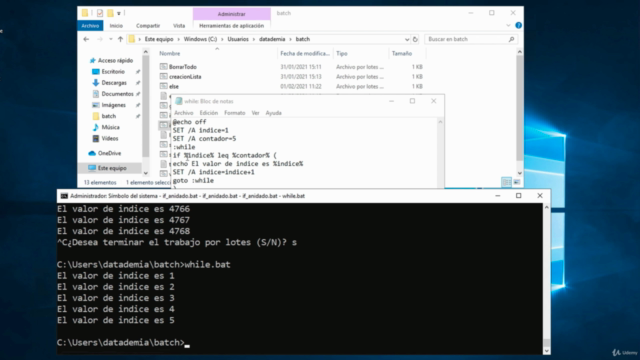Click the Explorer help question mark icon
This screenshot has height=360, width=640.
click(x=518, y=25)
